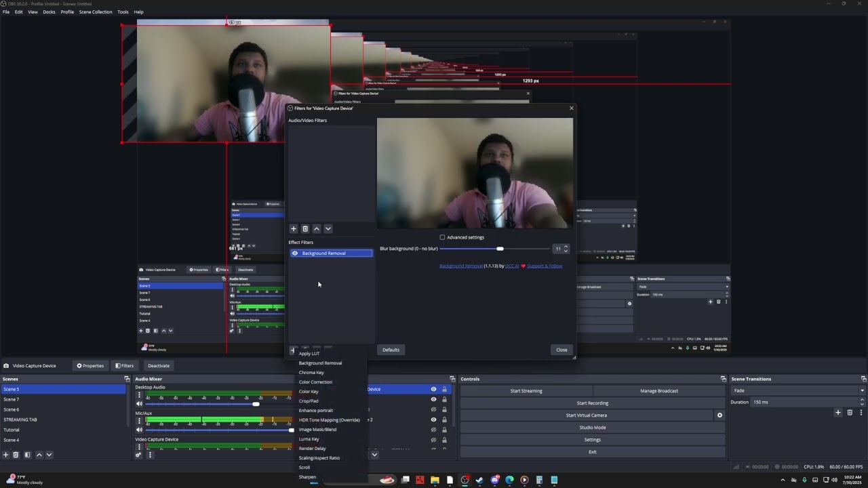Open the Fade transition dropdown
868x488 pixels.
click(799, 390)
